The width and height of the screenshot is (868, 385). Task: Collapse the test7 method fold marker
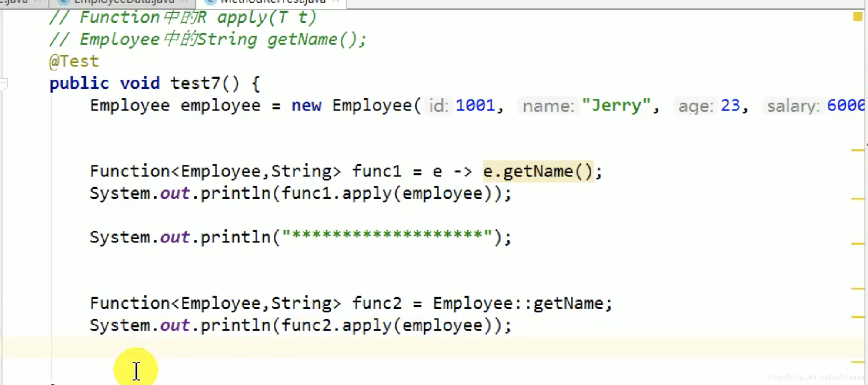(x=3, y=84)
